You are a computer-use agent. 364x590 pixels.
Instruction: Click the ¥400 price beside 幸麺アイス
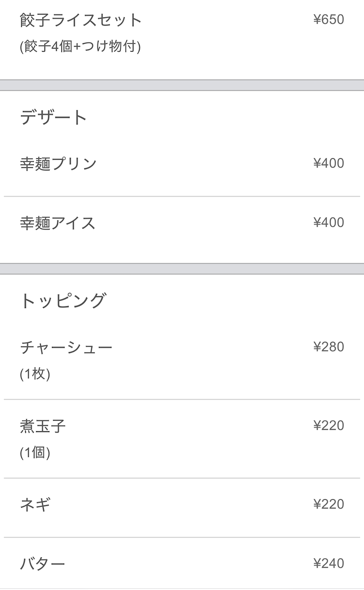[328, 223]
